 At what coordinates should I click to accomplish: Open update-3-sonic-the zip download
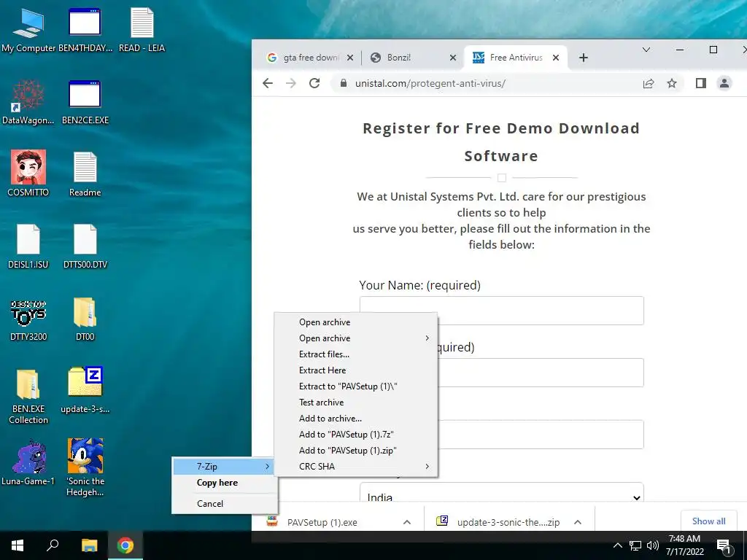click(x=499, y=522)
